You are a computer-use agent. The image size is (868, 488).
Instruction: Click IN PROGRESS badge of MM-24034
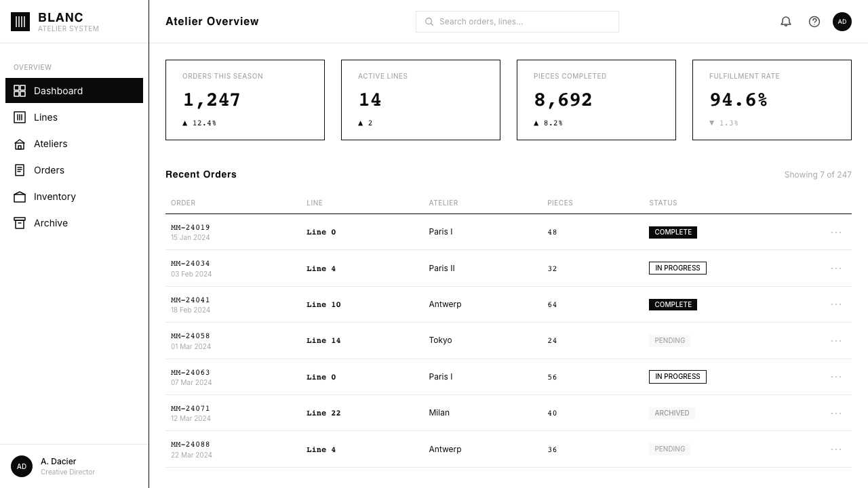pyautogui.click(x=677, y=268)
